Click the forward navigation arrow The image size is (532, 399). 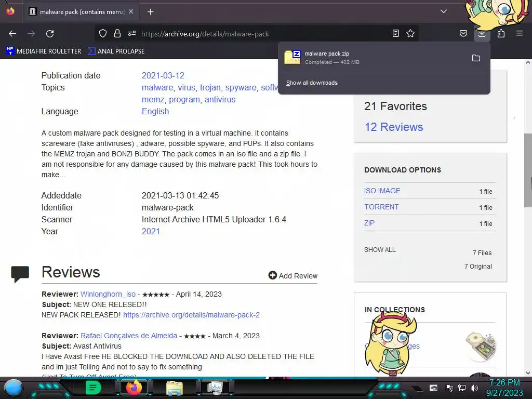coord(31,34)
